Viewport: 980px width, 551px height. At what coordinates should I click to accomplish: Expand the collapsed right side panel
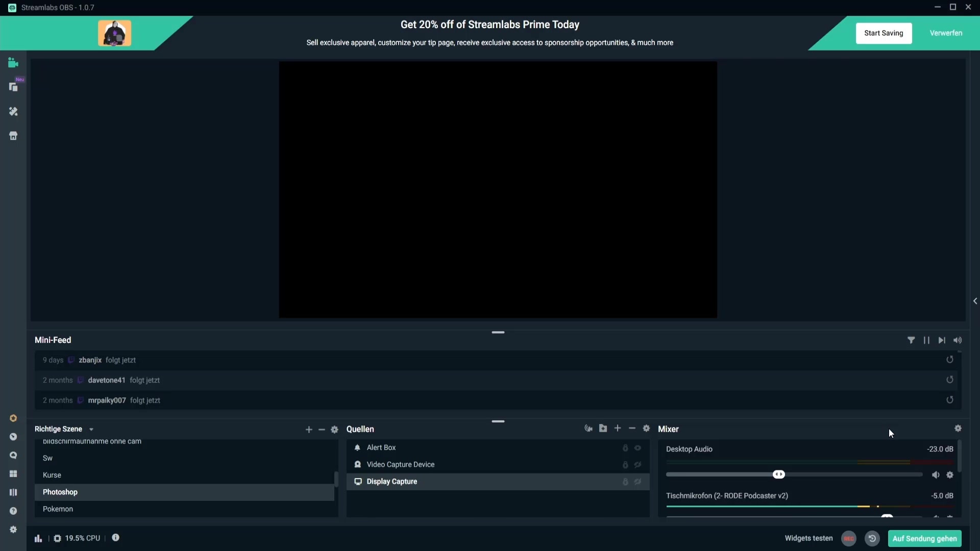click(975, 301)
